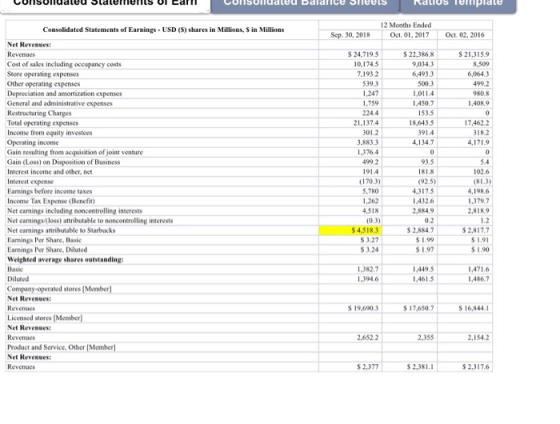Image resolution: width=560 pixels, height=424 pixels.
Task: Select the $3.24 diluted EPS value
Action: [370, 250]
